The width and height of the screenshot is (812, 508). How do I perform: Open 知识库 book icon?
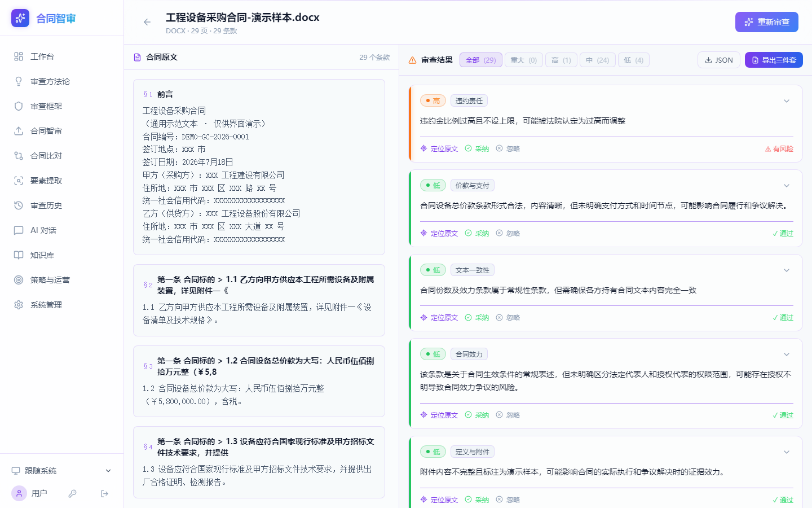19,255
